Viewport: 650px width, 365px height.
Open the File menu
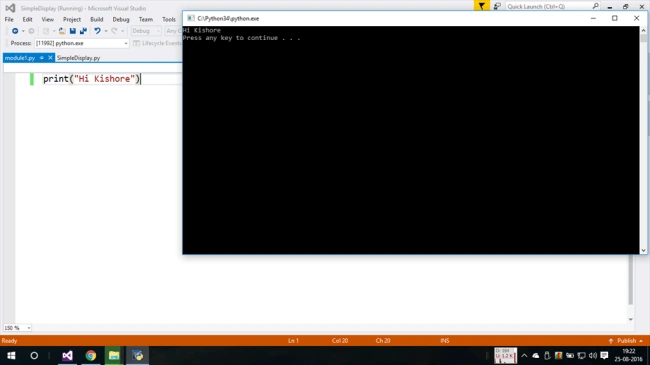(x=9, y=19)
